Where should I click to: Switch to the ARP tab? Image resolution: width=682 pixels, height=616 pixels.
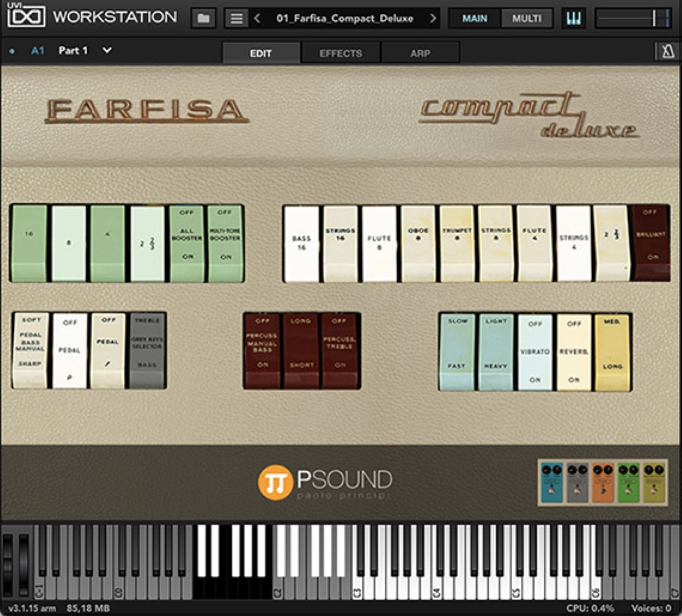[420, 53]
